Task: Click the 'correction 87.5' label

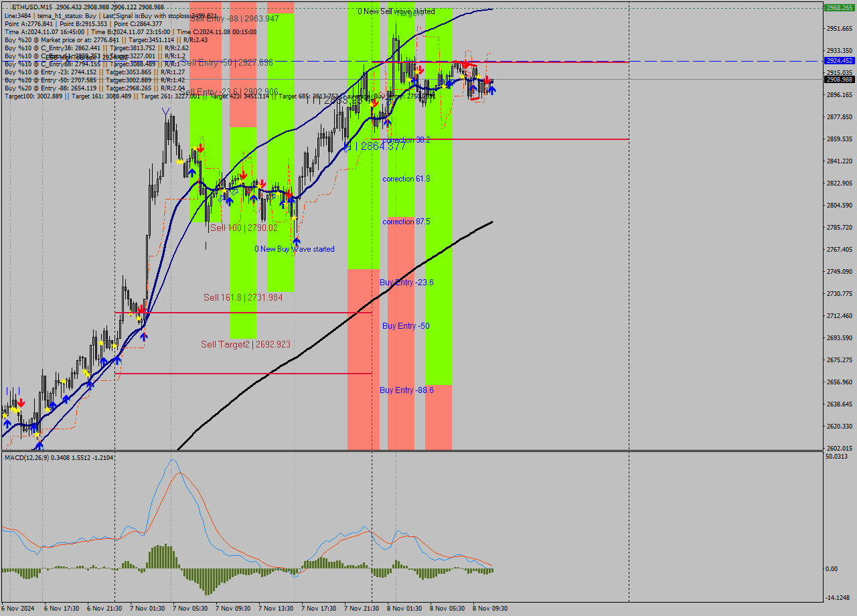Action: pos(406,222)
